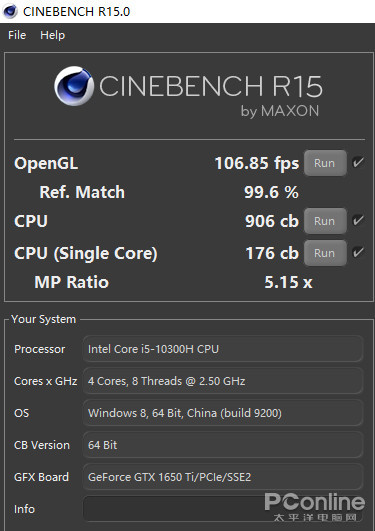Click the OS field showing Windows 8
The height and width of the screenshot is (531, 375).
[223, 413]
